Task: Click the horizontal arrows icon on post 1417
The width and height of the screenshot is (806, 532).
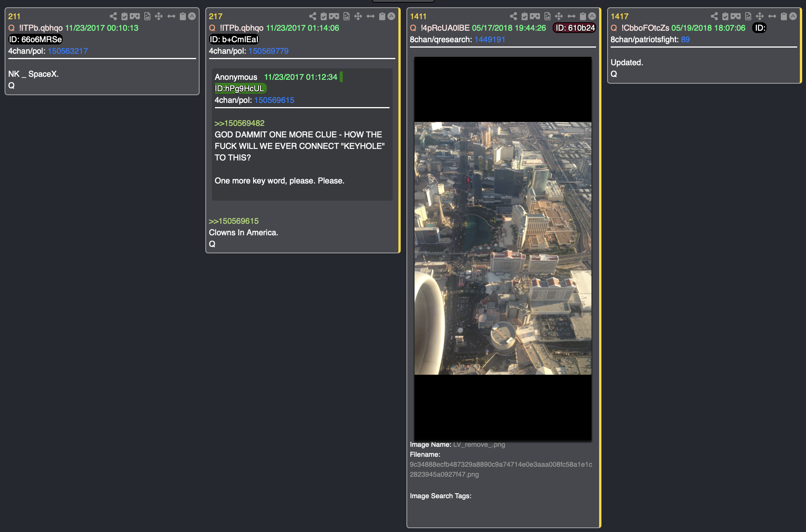Action: [772, 16]
